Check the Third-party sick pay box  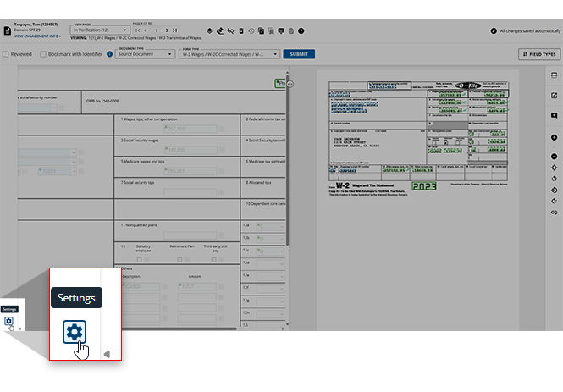[x=213, y=260]
